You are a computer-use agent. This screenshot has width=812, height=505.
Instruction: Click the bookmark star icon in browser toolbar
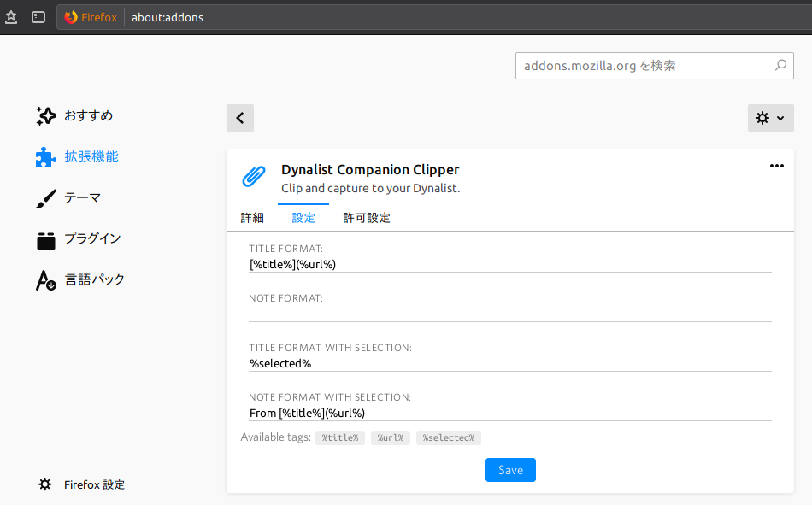[x=11, y=17]
